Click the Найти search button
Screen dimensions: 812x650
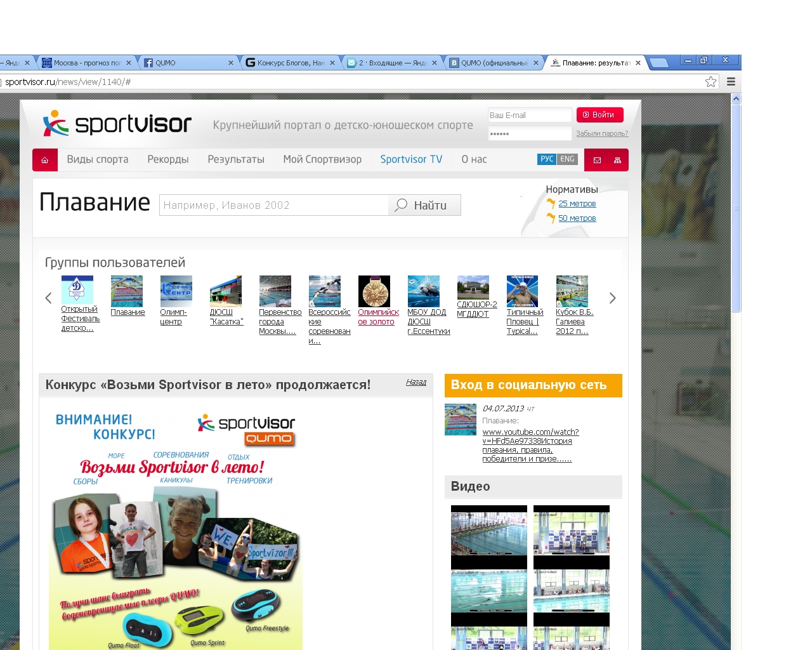click(424, 205)
